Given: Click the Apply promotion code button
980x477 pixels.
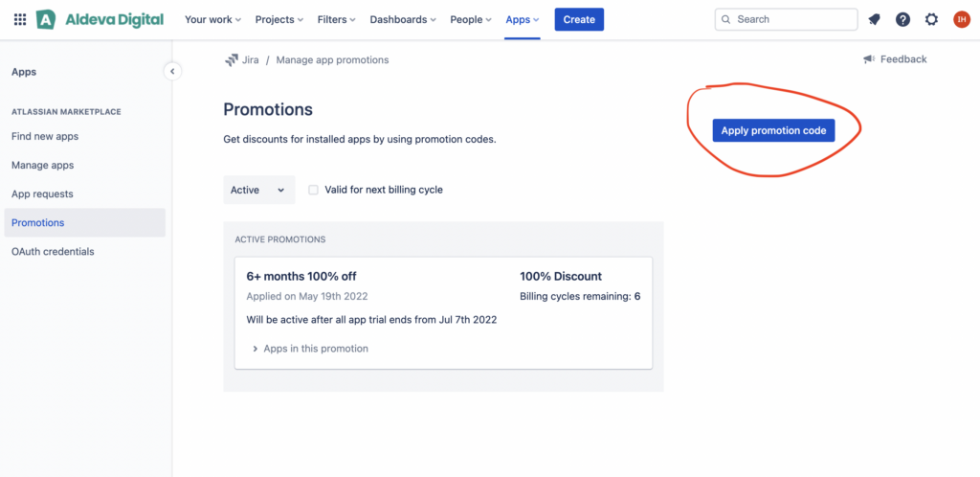Looking at the screenshot, I should (773, 130).
